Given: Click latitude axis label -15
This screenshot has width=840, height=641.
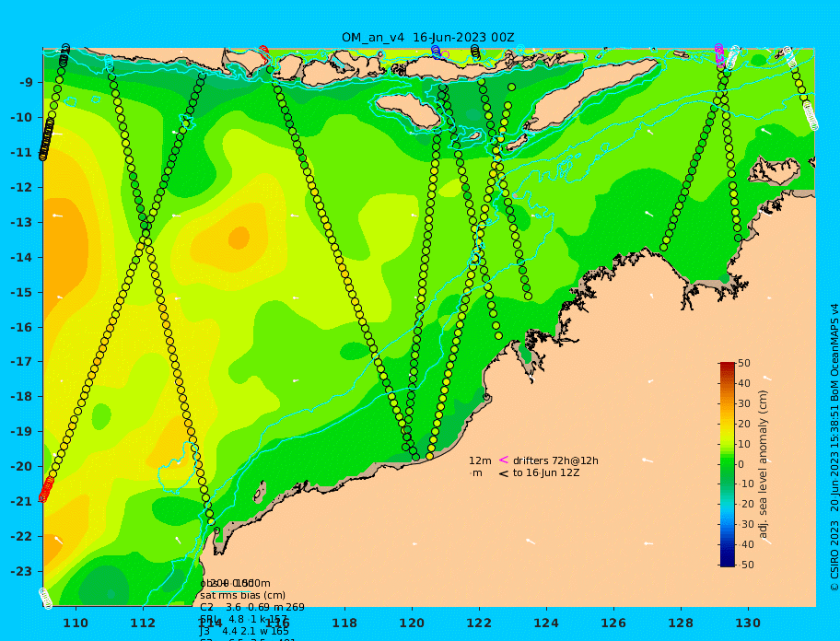Looking at the screenshot, I should [21, 292].
